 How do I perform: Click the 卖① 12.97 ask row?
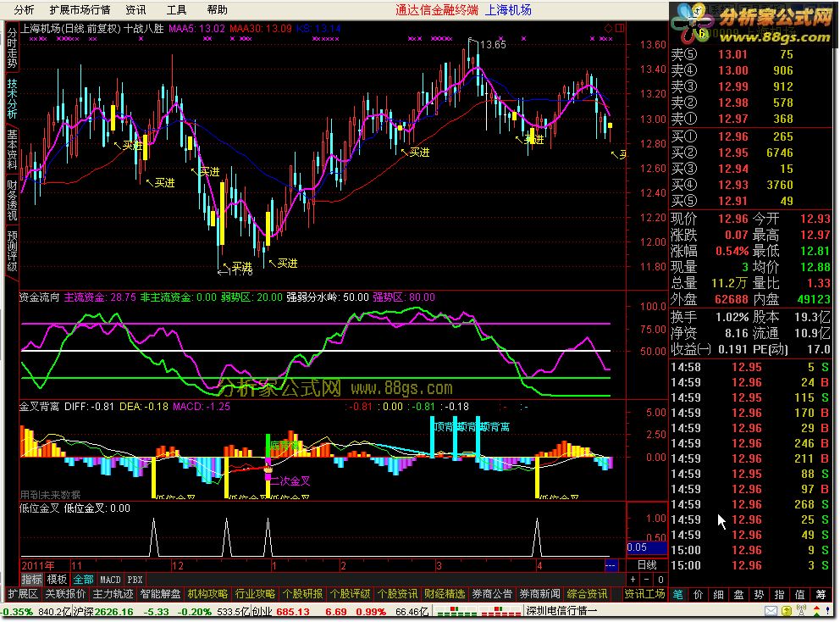[750, 119]
